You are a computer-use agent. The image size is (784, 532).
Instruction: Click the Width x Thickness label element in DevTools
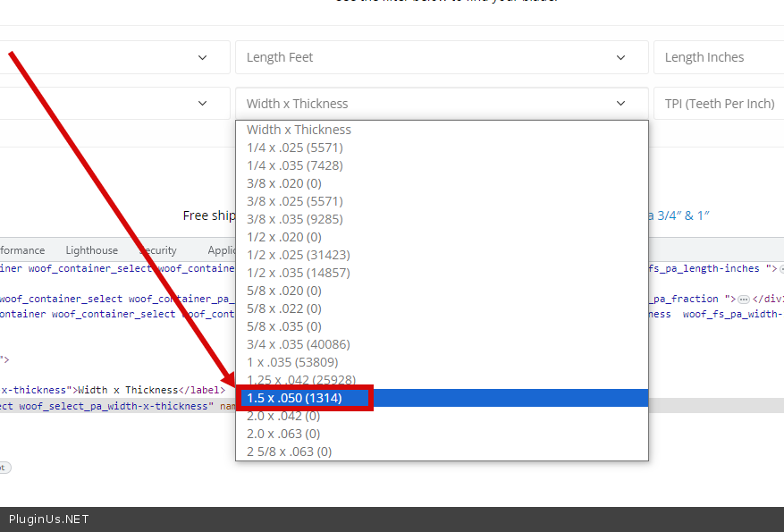pyautogui.click(x=129, y=390)
